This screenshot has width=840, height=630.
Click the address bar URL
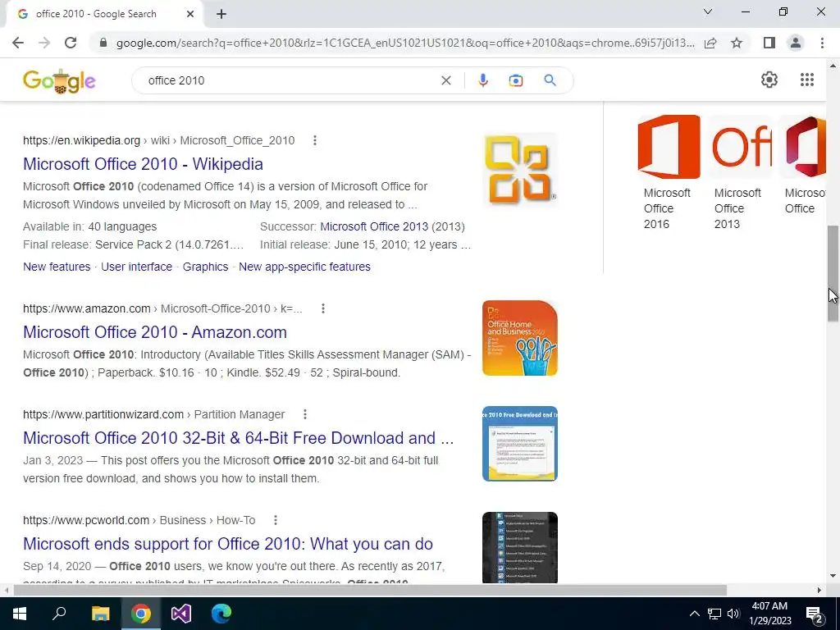coord(405,43)
